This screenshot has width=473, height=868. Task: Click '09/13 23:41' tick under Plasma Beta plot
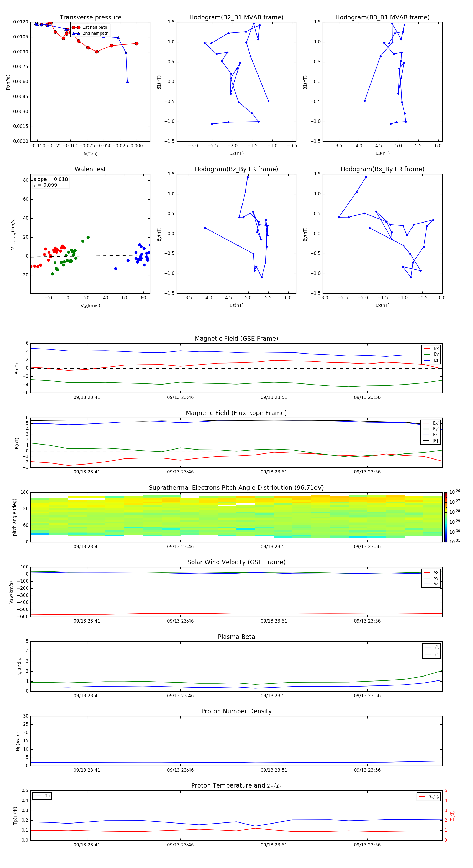tap(87, 696)
